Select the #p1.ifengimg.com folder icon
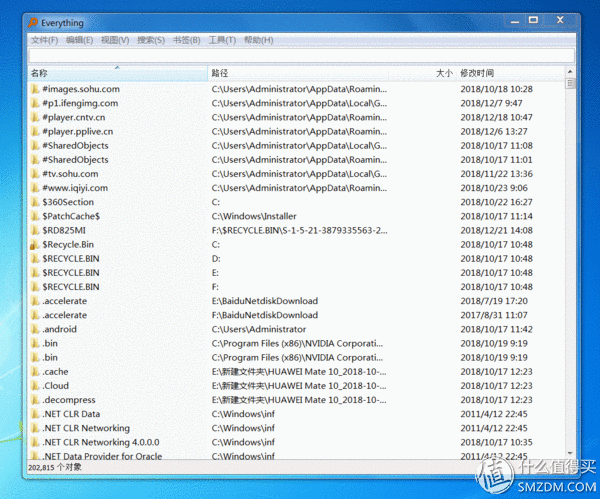Viewport: 600px width, 499px height. pyautogui.click(x=35, y=103)
